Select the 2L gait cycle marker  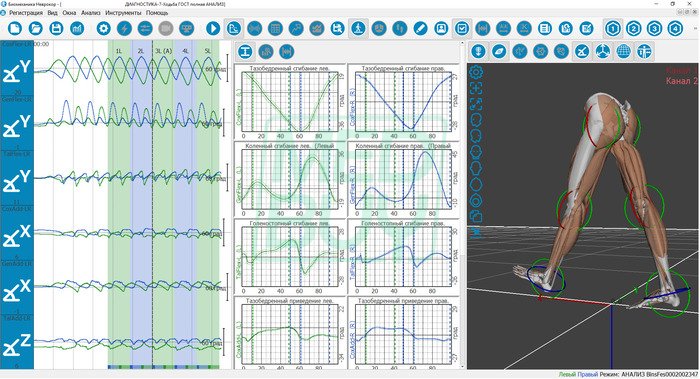pos(141,51)
